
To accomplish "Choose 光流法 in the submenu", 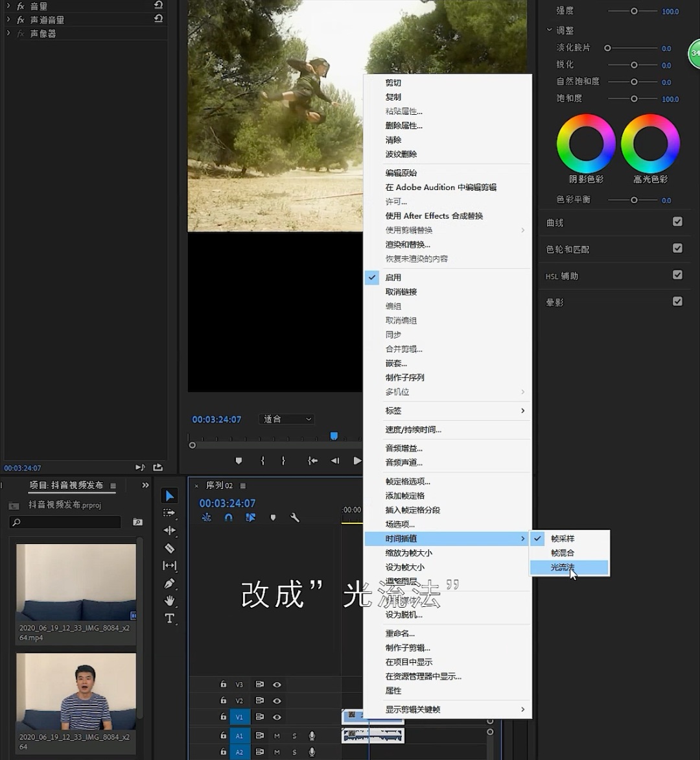I will (563, 567).
